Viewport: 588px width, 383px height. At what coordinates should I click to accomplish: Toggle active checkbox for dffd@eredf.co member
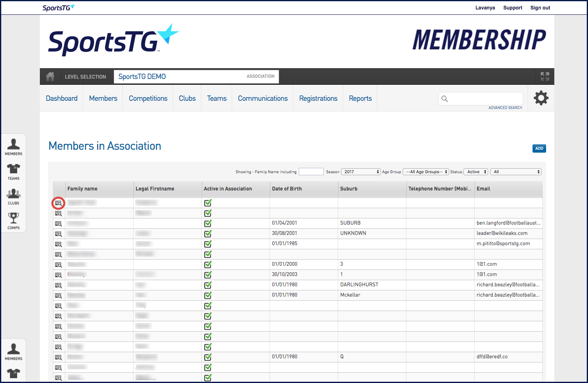[208, 357]
